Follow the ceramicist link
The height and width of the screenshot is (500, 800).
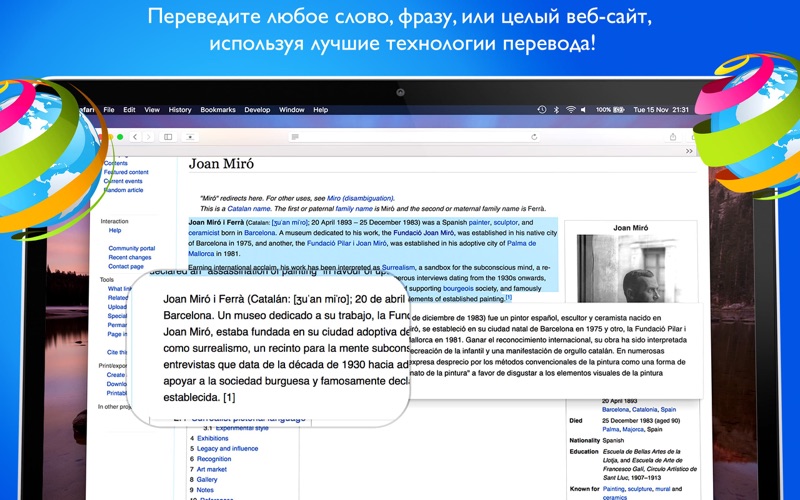coord(204,233)
